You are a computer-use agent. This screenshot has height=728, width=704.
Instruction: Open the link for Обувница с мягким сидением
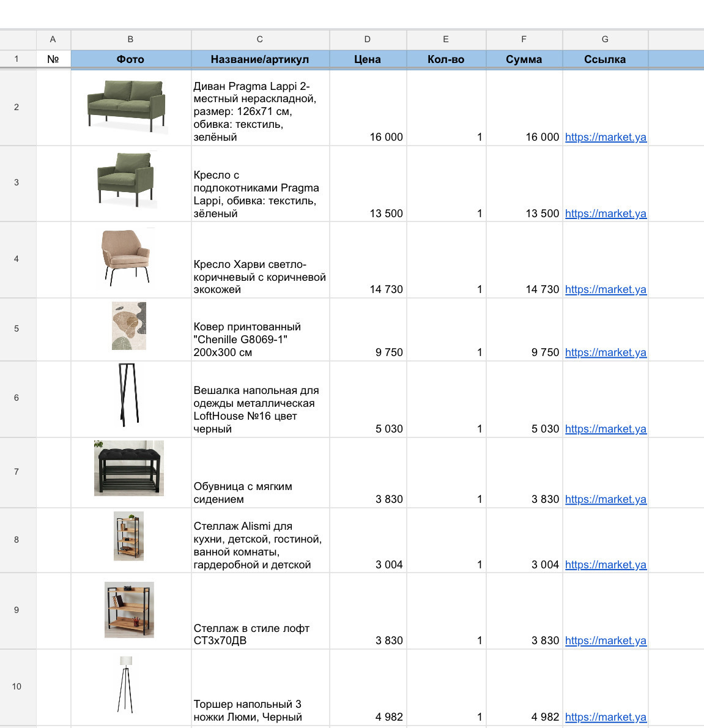point(606,499)
